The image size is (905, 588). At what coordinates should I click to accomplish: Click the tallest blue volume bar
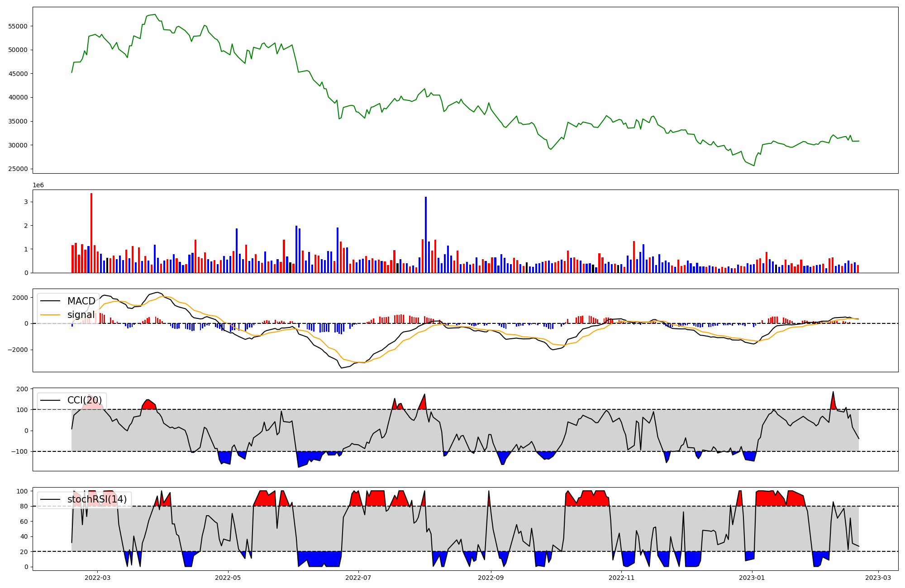tap(426, 235)
